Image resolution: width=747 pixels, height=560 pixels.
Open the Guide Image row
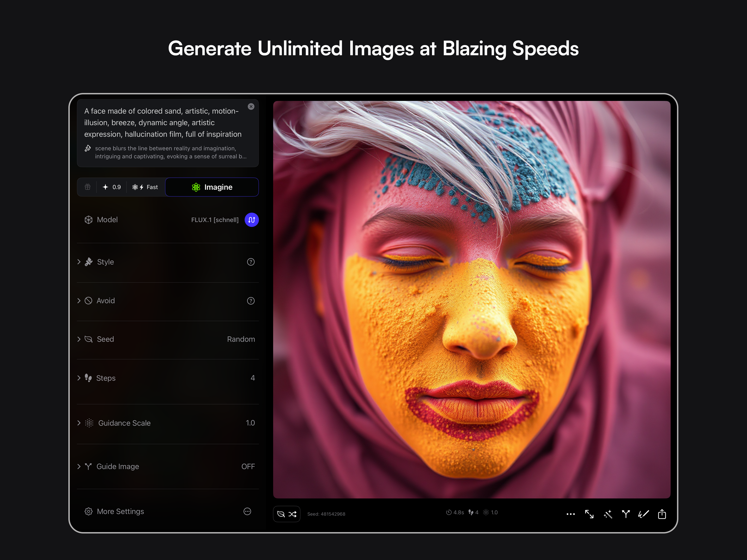pos(118,466)
